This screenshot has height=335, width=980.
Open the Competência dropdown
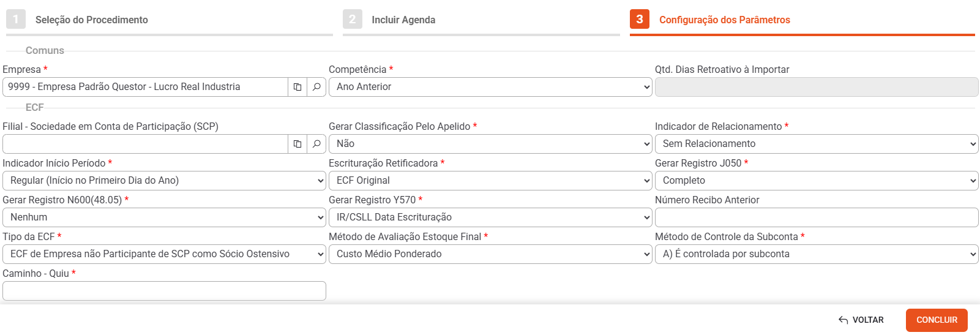click(x=490, y=87)
